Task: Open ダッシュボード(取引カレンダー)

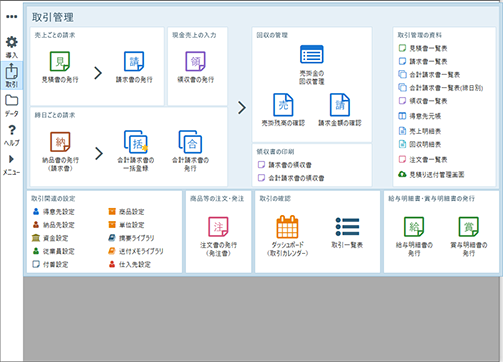Action: click(287, 236)
